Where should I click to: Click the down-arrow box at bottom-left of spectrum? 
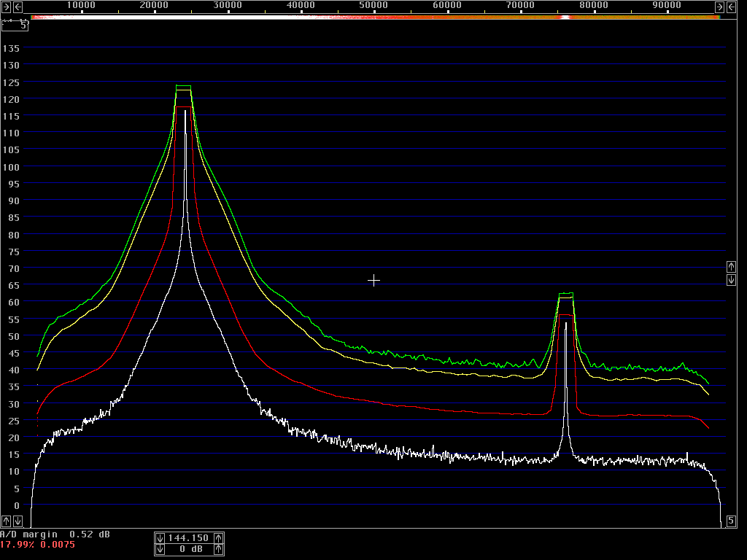pos(18,521)
